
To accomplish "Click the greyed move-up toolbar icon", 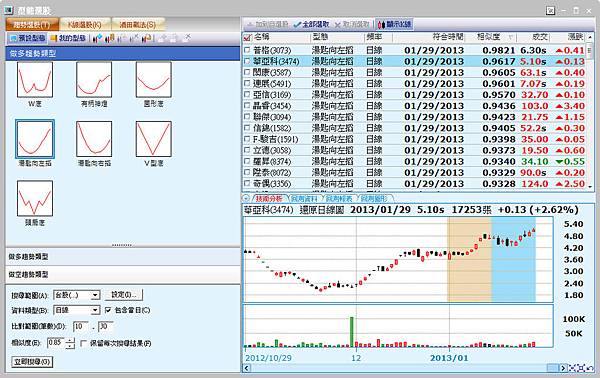I will [x=163, y=38].
